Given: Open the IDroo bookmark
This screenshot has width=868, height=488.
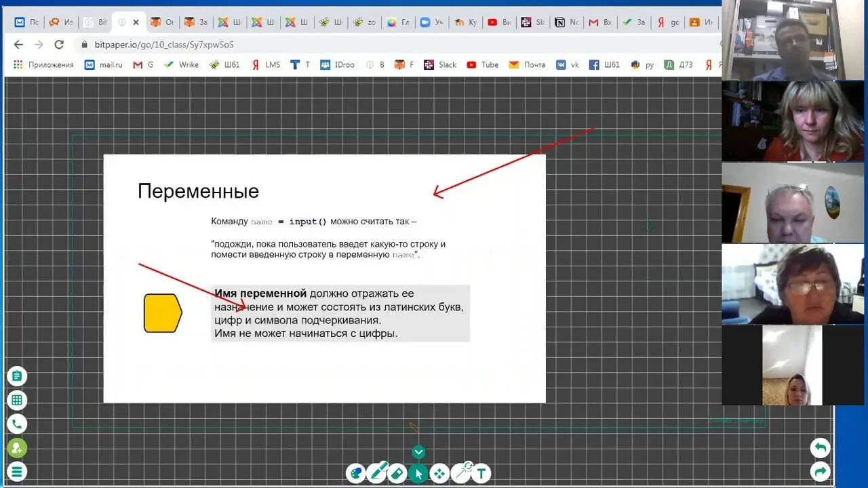Looking at the screenshot, I should 337,64.
